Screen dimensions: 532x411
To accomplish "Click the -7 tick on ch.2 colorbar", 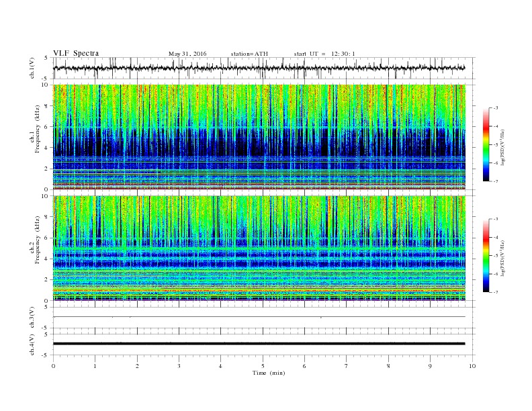I will tap(496, 292).
